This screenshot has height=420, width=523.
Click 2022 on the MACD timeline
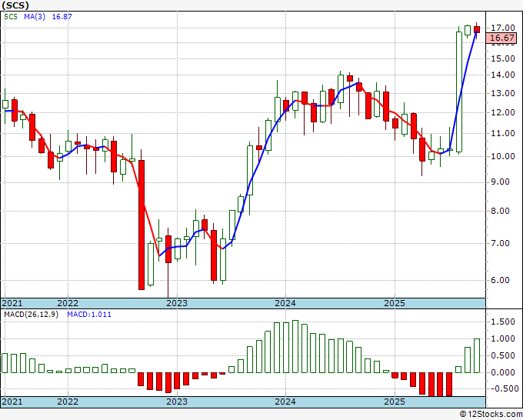(68, 402)
